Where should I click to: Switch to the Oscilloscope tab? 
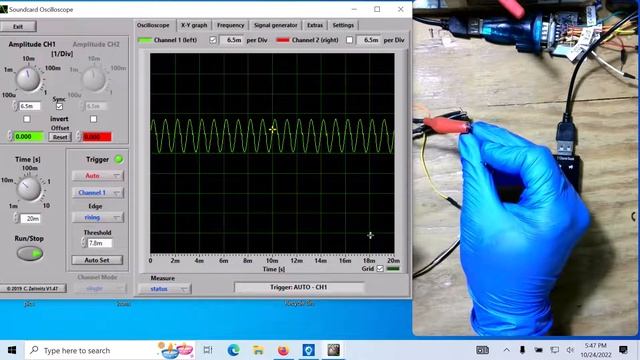point(153,25)
